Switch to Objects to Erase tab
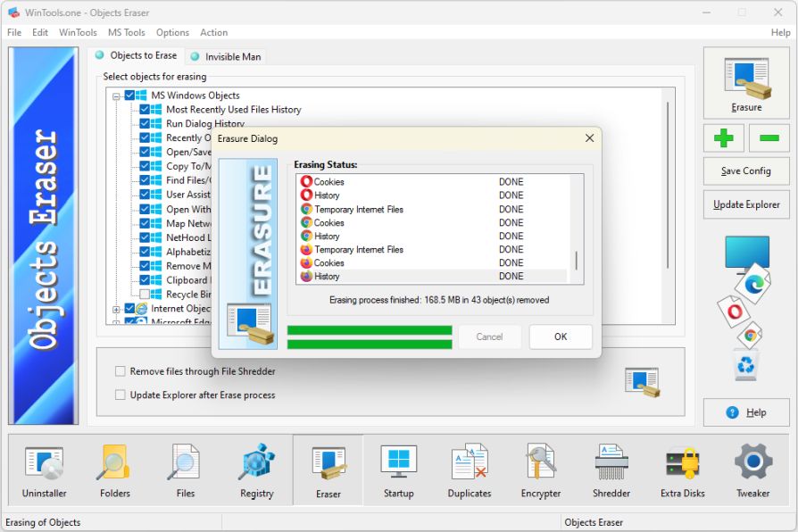 point(137,55)
